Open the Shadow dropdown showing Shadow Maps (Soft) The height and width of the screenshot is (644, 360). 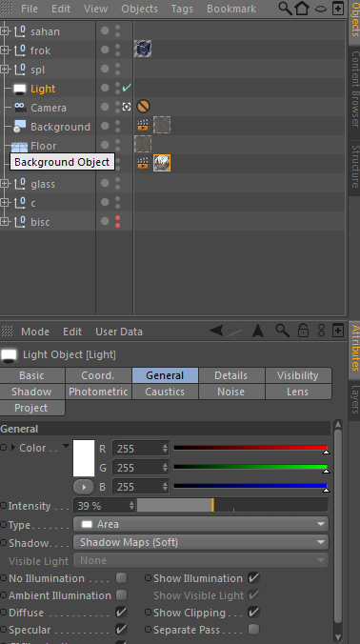[x=201, y=542]
